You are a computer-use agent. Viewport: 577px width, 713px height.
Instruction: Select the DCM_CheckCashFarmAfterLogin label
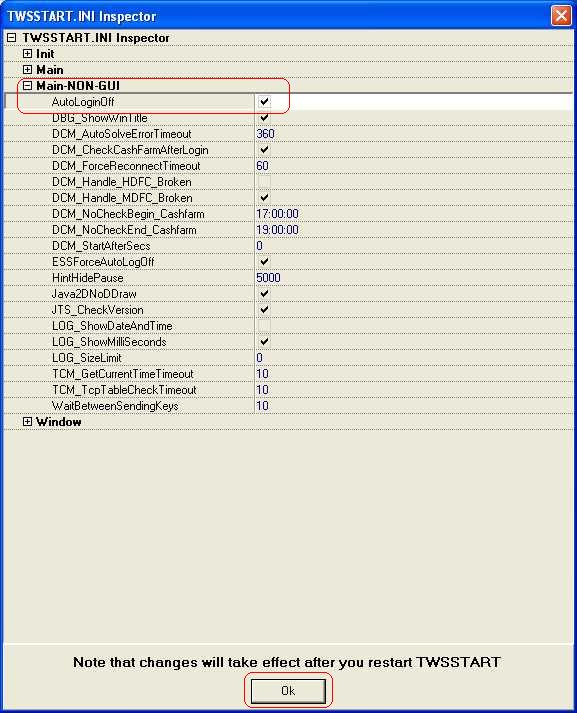(130, 150)
